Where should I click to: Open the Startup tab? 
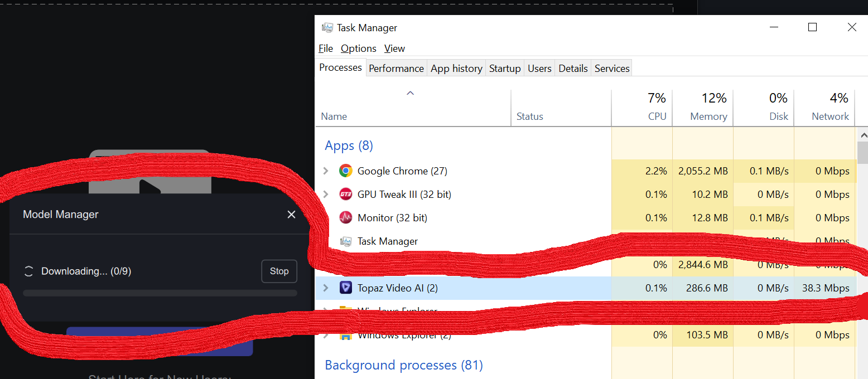[504, 69]
